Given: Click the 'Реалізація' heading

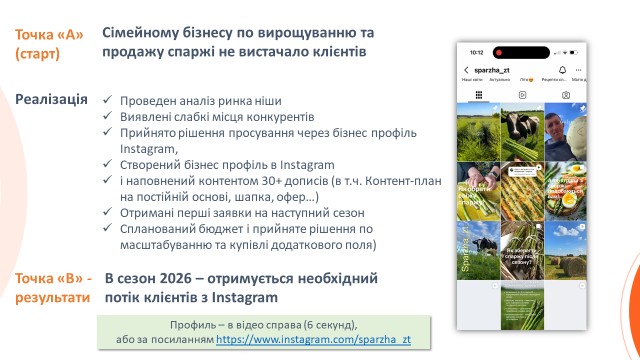Looking at the screenshot, I should pyautogui.click(x=51, y=99).
